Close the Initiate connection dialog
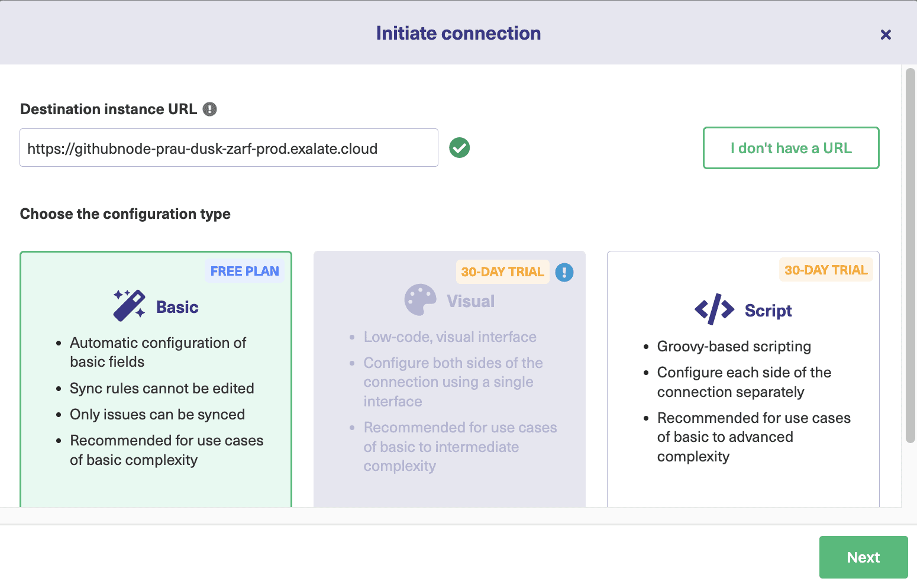This screenshot has width=917, height=588. tap(885, 35)
